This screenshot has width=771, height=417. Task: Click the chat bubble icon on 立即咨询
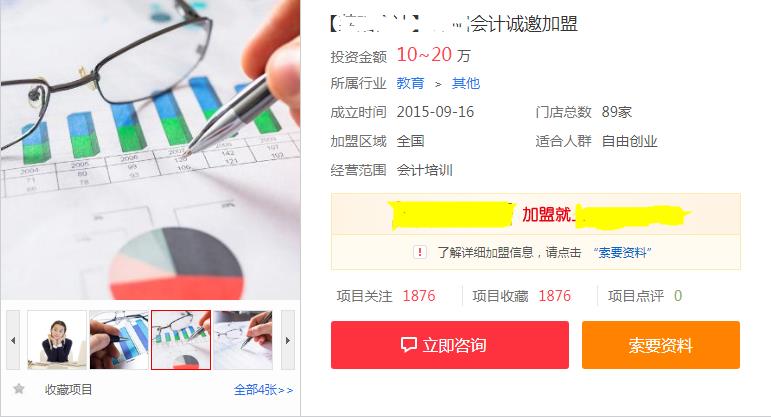(408, 345)
